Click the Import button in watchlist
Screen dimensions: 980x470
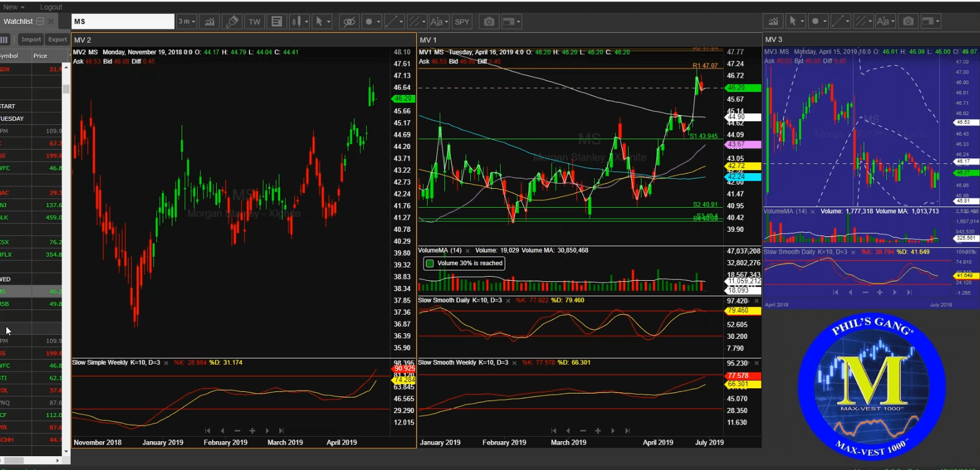point(31,40)
